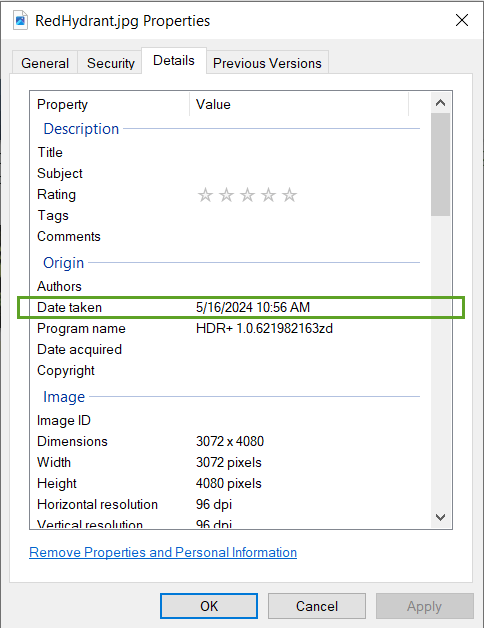Set rating to one star
The height and width of the screenshot is (628, 484).
[205, 195]
